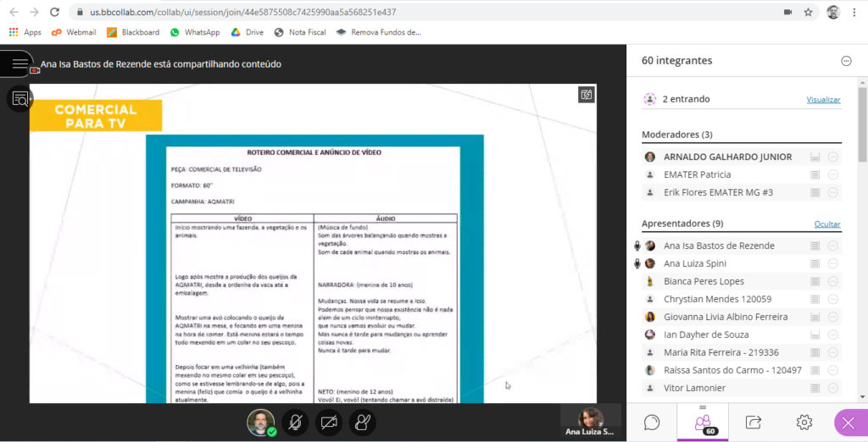Raise your hand in the session
Image resolution: width=868 pixels, height=442 pixels.
click(362, 422)
